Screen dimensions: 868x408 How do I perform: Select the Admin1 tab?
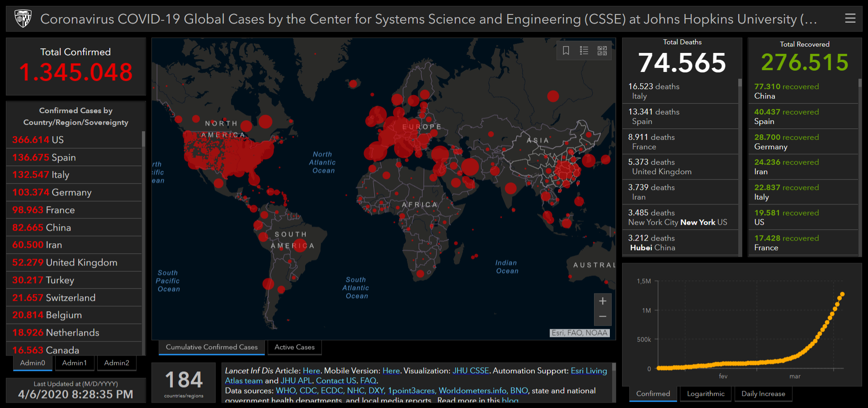pos(74,363)
